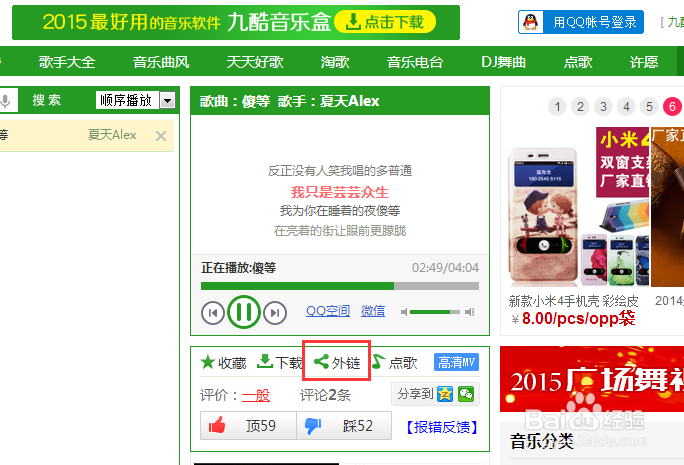684x465 pixels.
Task: Click the 搜索 search button
Action: tap(47, 100)
